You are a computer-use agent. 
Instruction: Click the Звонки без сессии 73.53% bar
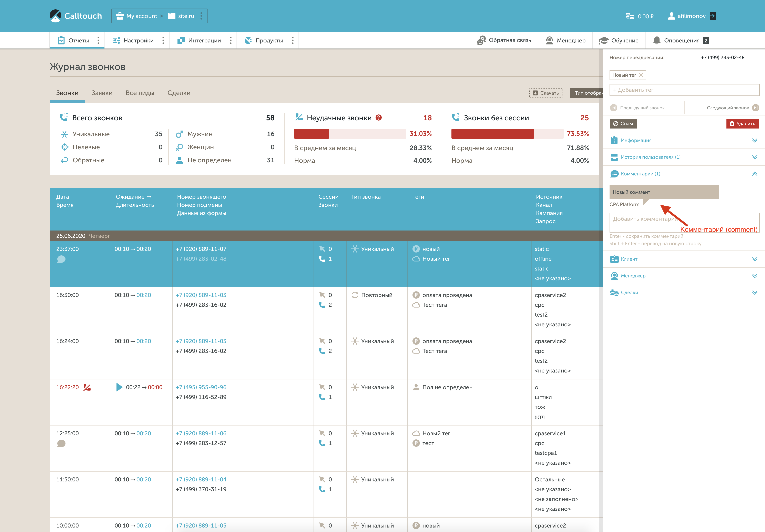(x=507, y=134)
